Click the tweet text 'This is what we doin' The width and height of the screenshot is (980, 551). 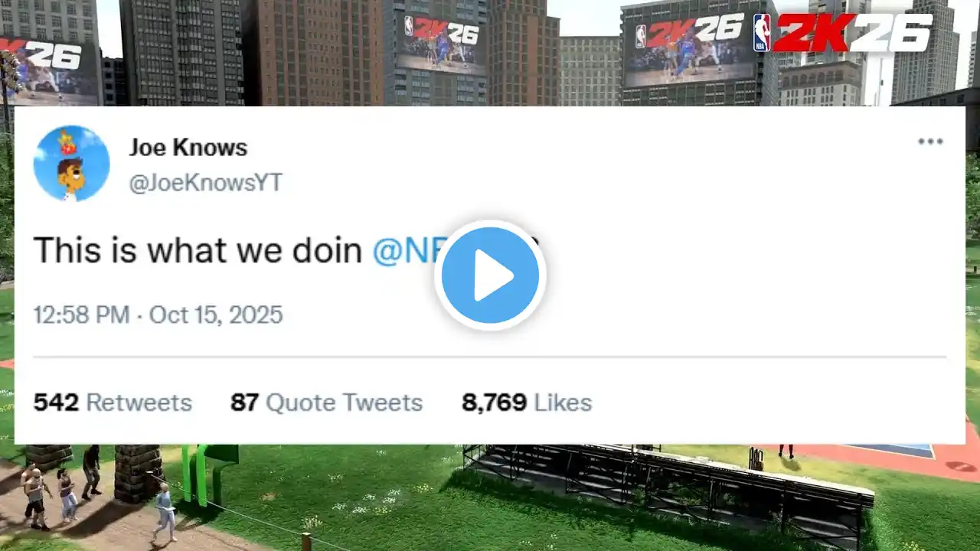[198, 250]
